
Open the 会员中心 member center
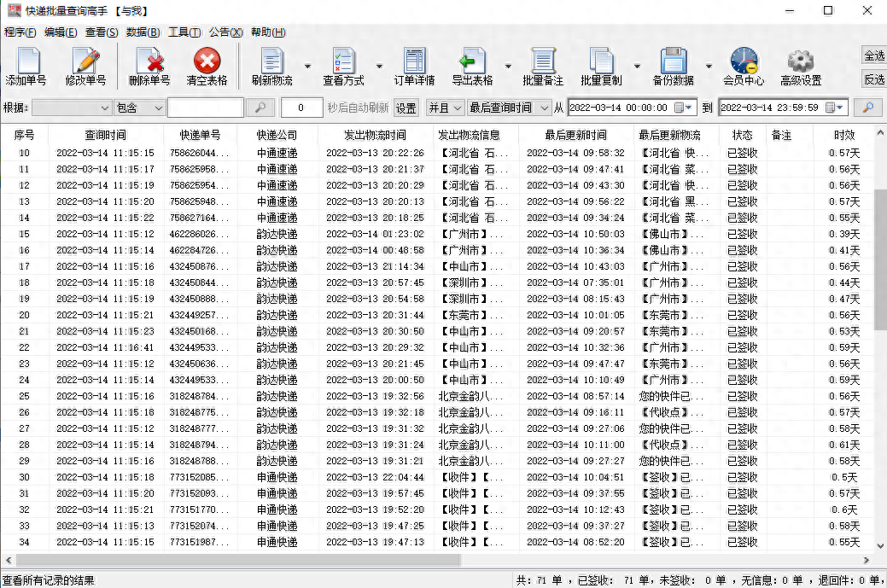pyautogui.click(x=744, y=62)
